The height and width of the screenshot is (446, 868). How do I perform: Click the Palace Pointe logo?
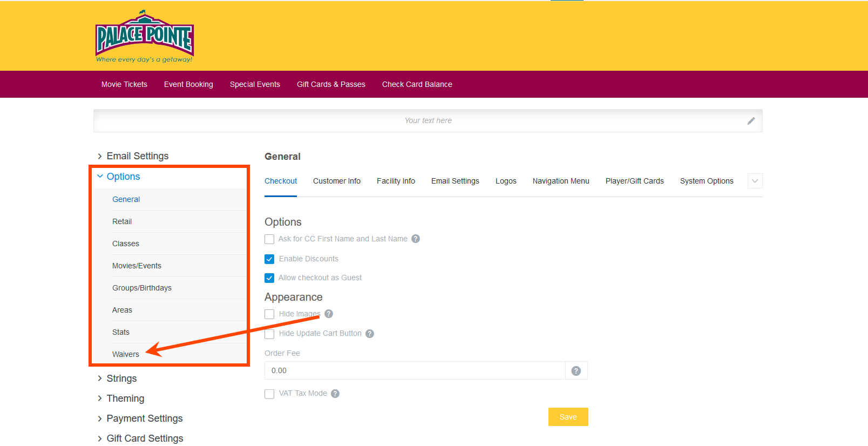pyautogui.click(x=144, y=37)
